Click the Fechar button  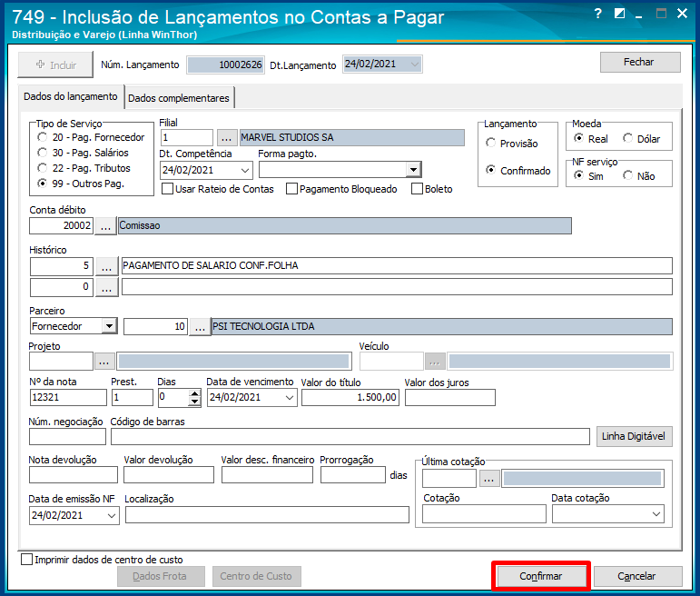point(640,62)
